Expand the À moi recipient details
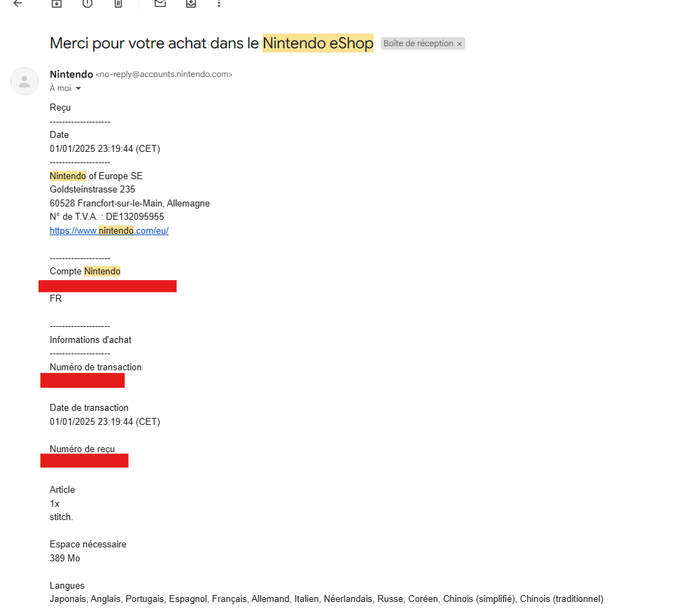The image size is (699, 616). pyautogui.click(x=78, y=88)
